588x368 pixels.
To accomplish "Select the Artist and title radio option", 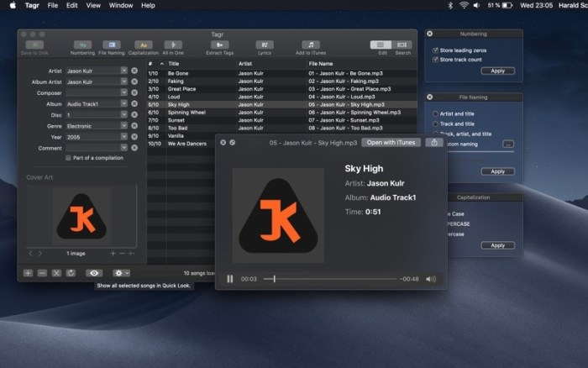I will click(435, 113).
